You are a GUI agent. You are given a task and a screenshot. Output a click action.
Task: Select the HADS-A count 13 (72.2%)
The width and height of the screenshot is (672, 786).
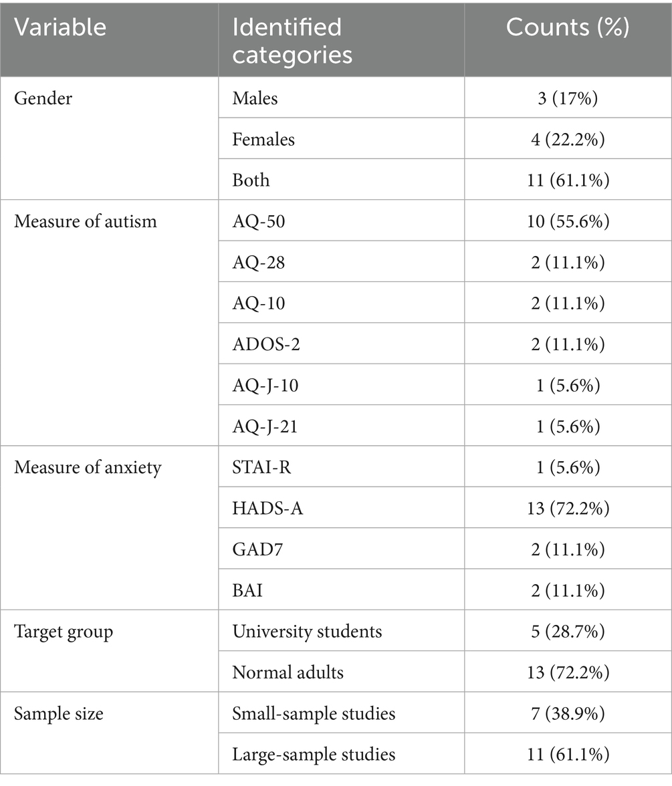tap(568, 508)
